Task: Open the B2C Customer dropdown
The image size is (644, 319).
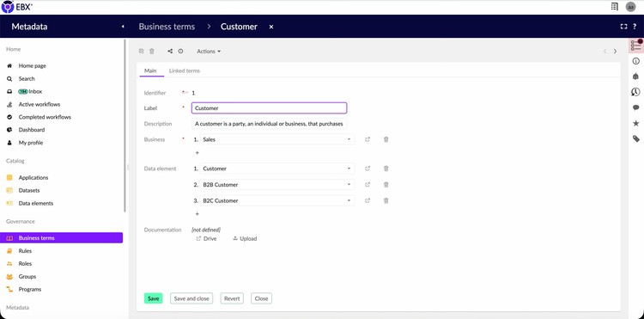Action: (x=277, y=200)
